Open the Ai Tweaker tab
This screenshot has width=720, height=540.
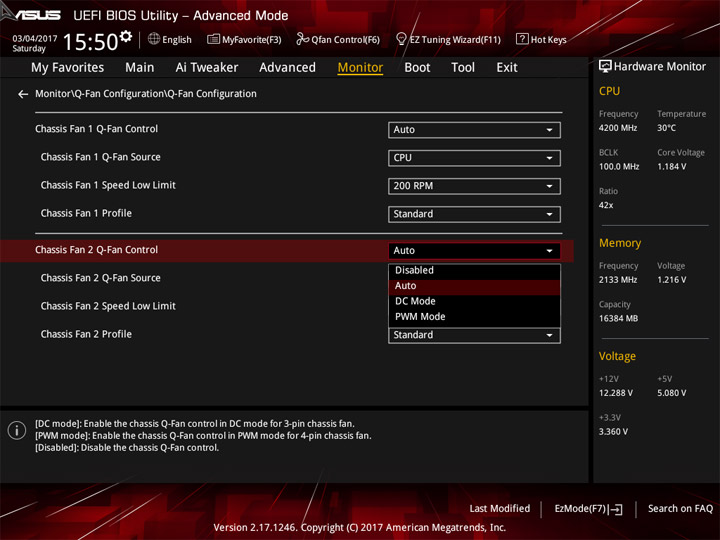[207, 68]
